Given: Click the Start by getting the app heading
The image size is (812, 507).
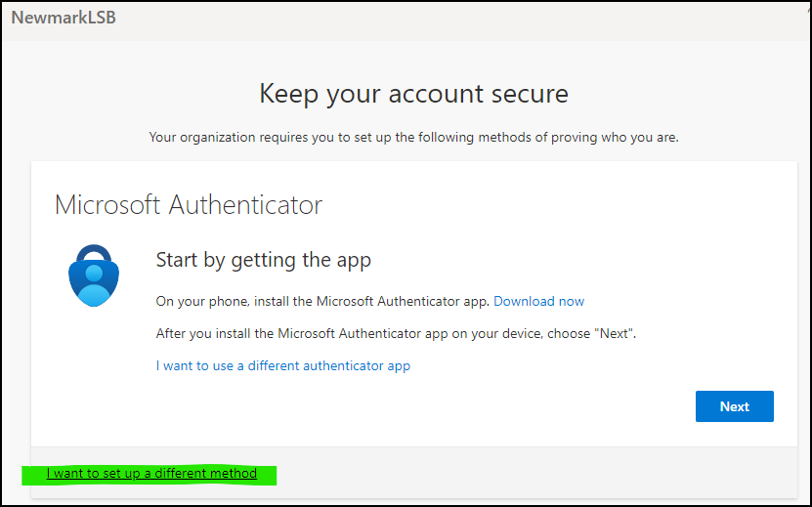Looking at the screenshot, I should click(x=264, y=260).
